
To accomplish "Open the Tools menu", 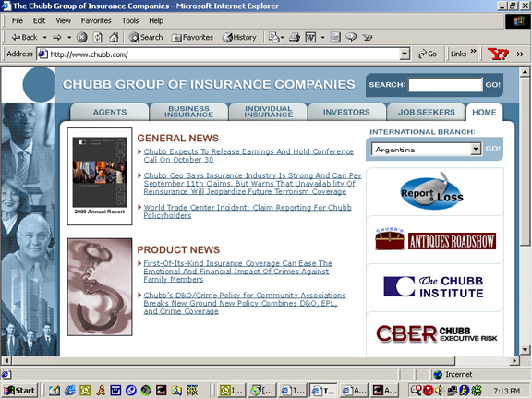I will (x=130, y=20).
